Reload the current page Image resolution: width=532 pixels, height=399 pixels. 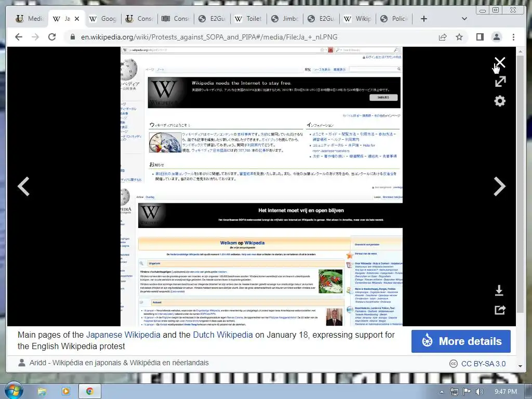click(x=52, y=37)
